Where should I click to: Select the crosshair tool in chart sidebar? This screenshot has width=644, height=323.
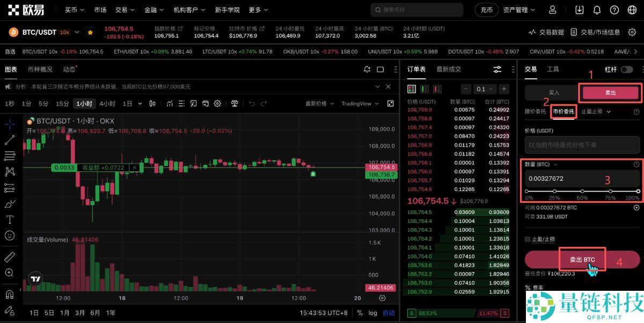[10, 124]
